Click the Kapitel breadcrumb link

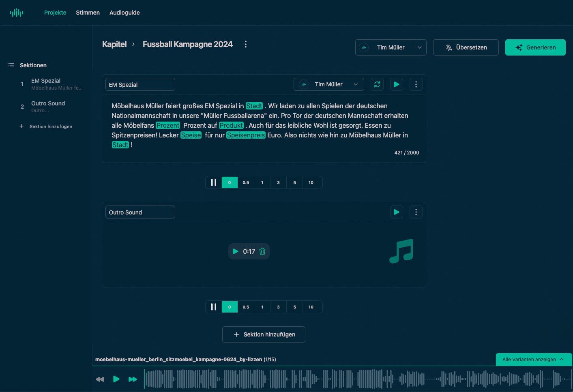pyautogui.click(x=114, y=44)
